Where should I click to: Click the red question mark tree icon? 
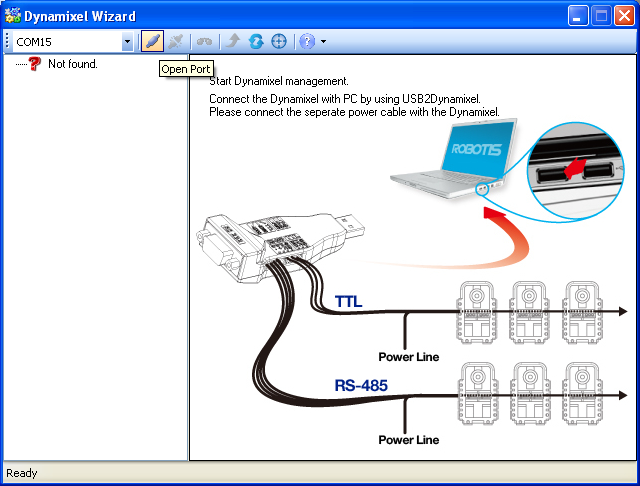click(34, 63)
